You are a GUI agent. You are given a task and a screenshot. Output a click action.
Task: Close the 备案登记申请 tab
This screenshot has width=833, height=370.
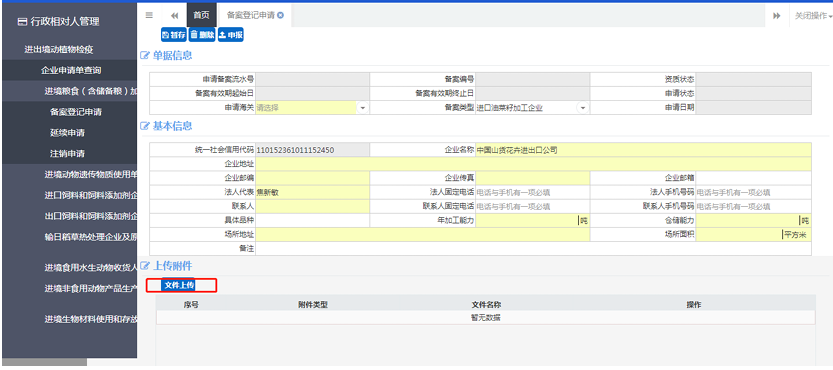pyautogui.click(x=280, y=15)
